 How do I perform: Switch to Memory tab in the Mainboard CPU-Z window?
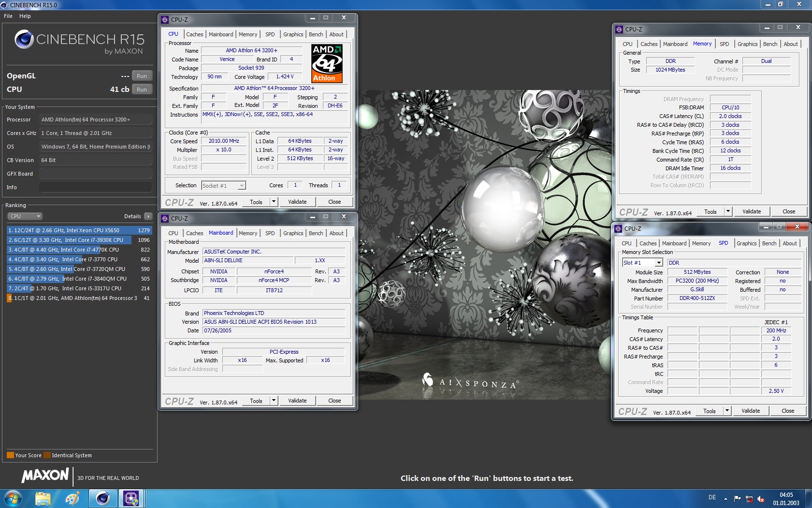point(248,233)
